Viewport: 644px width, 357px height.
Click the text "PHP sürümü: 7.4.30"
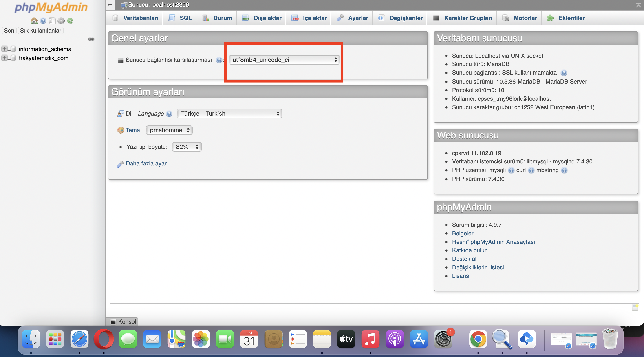pyautogui.click(x=478, y=179)
